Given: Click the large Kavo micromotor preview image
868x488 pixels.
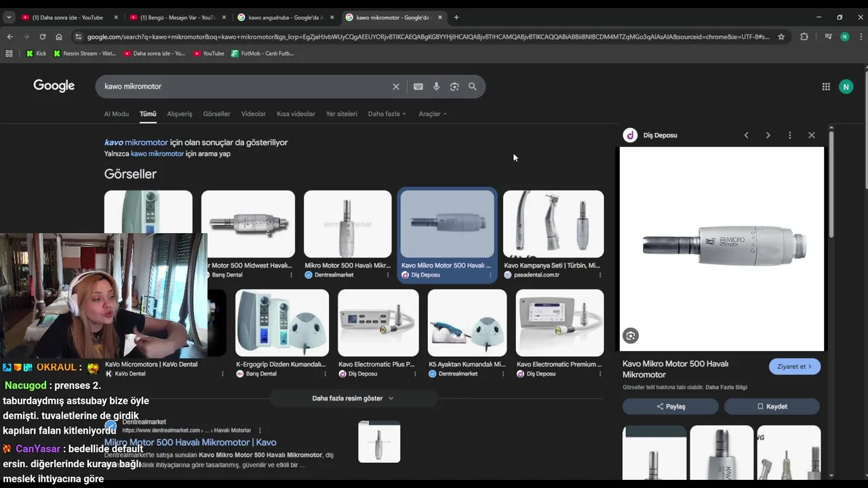Looking at the screenshot, I should coord(722,249).
